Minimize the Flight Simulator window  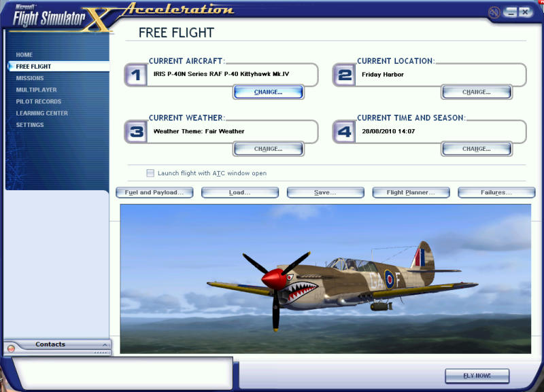pyautogui.click(x=510, y=12)
